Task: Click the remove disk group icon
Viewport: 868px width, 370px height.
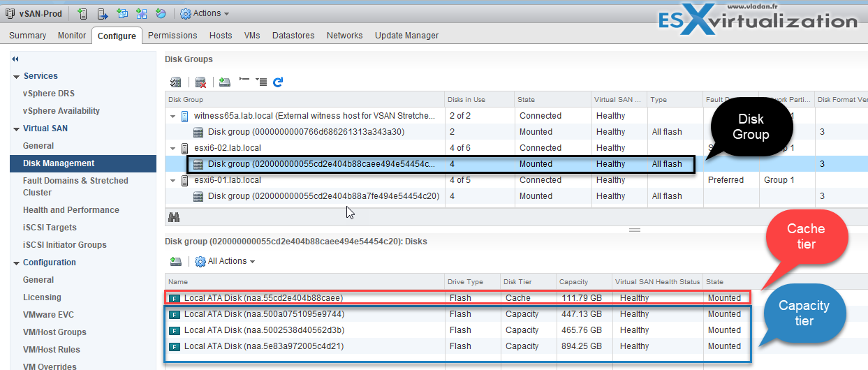Action: 200,82
